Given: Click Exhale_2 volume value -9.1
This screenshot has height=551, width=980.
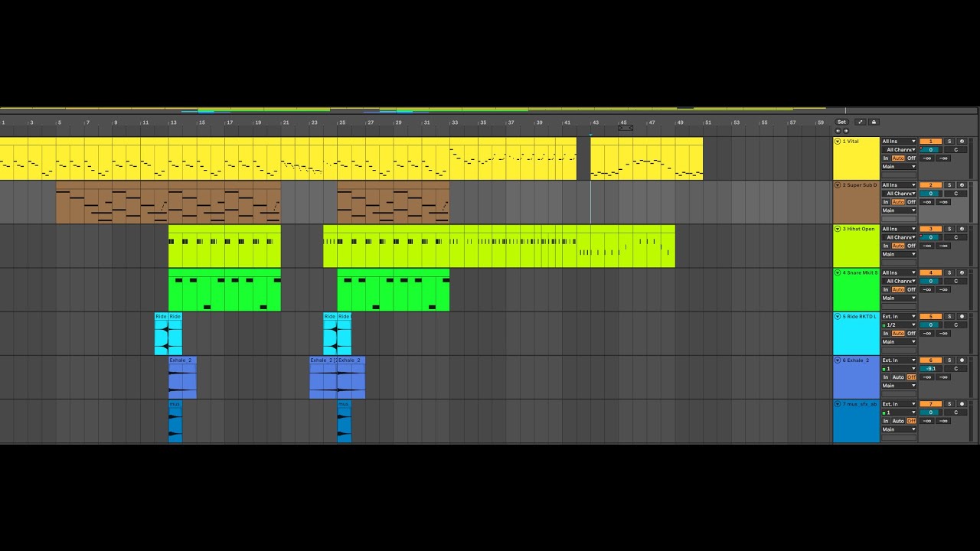Looking at the screenshot, I should (x=931, y=368).
